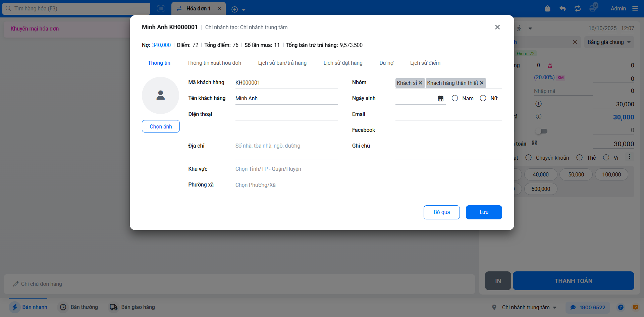Open the Bảng giá chung price list dropdown
This screenshot has height=317, width=644.
609,42
